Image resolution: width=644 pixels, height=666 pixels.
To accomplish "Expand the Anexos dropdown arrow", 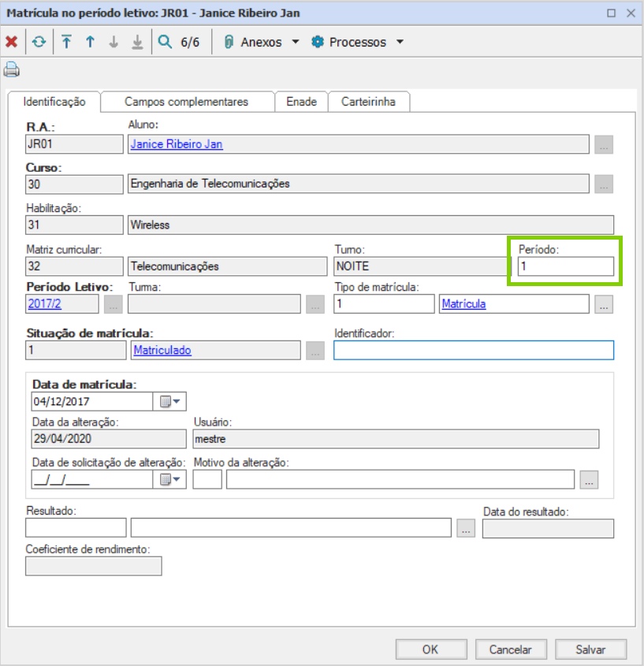I will point(296,42).
